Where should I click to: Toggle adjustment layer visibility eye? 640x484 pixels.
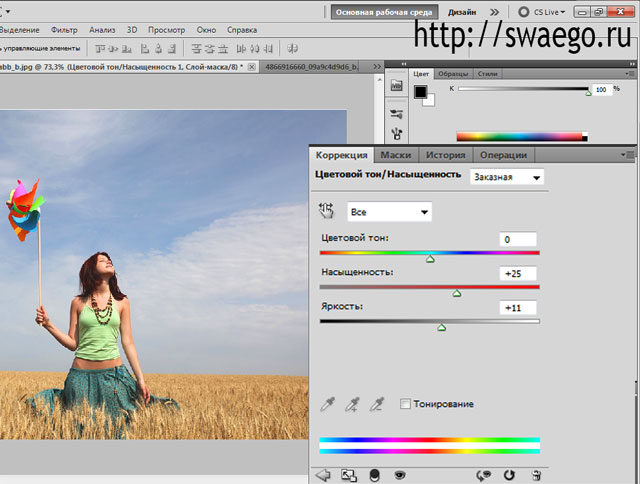[400, 475]
